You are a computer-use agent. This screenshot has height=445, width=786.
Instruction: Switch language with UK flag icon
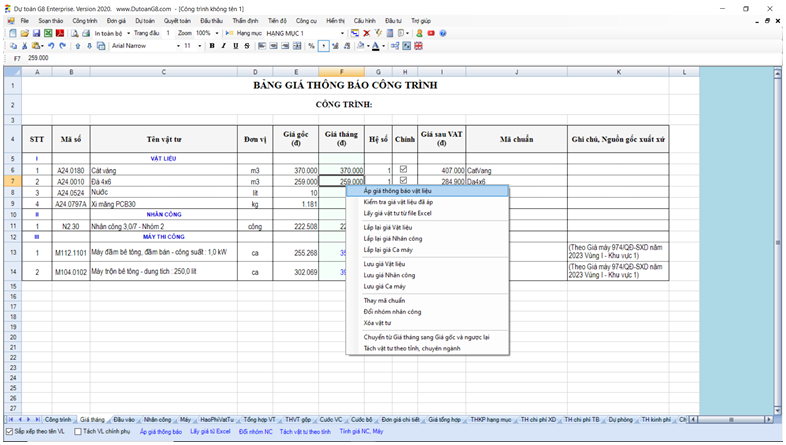[418, 46]
